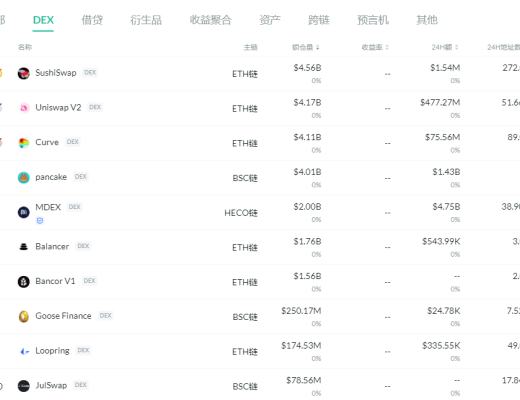Sort by the locked value column header
This screenshot has height=400, width=520.
coord(306,47)
